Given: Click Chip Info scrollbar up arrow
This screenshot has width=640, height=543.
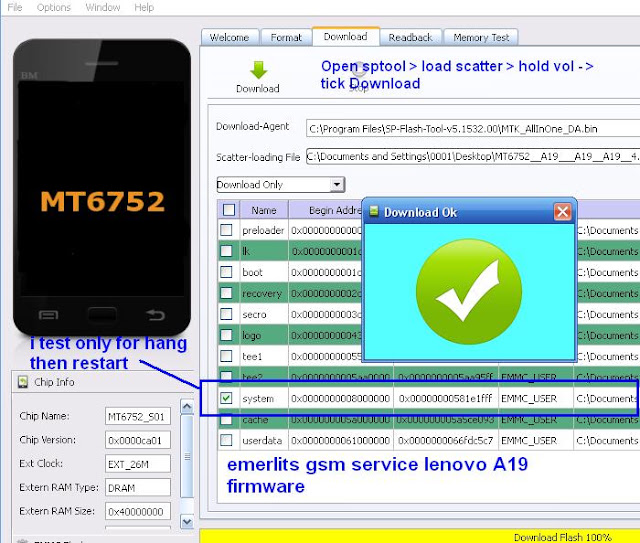Looking at the screenshot, I should coord(187,406).
